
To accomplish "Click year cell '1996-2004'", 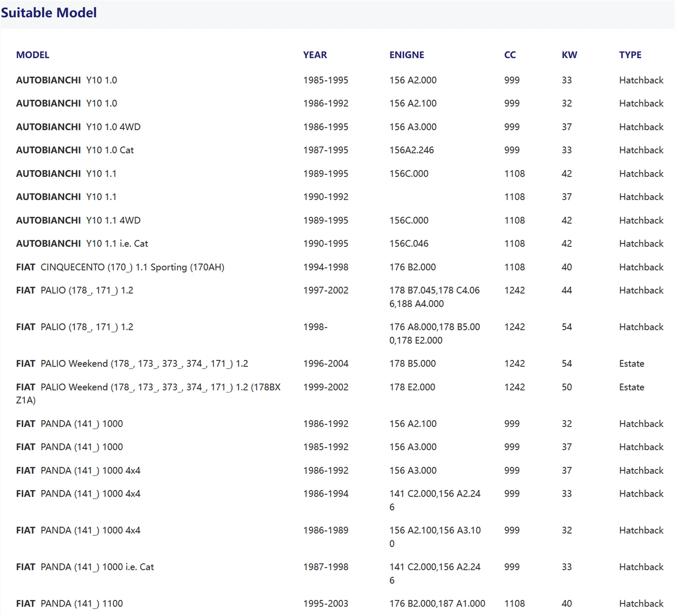I will pos(326,364).
